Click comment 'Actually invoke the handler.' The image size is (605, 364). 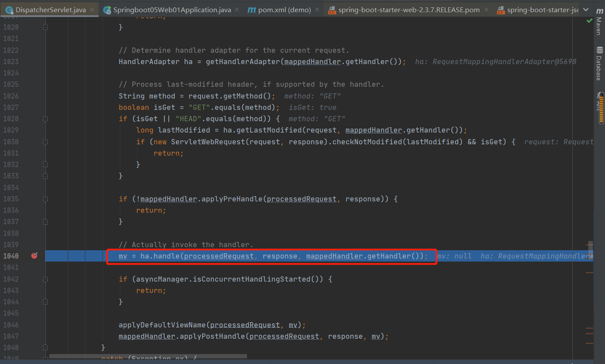(x=186, y=245)
